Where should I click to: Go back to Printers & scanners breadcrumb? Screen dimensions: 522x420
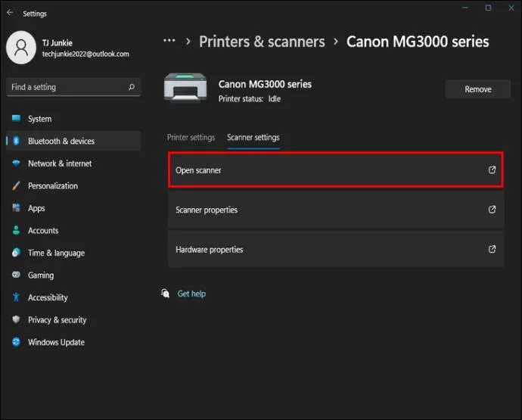click(x=262, y=42)
